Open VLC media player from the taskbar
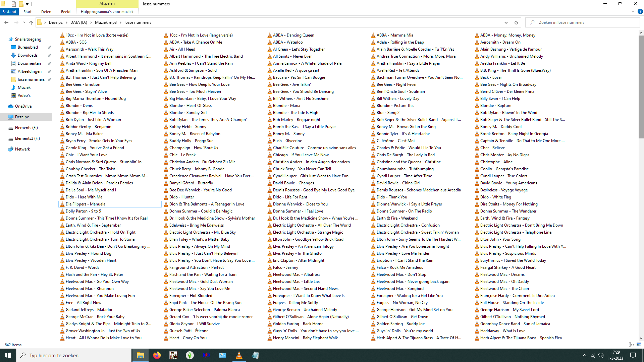The height and width of the screenshot is (362, 644). click(x=239, y=355)
